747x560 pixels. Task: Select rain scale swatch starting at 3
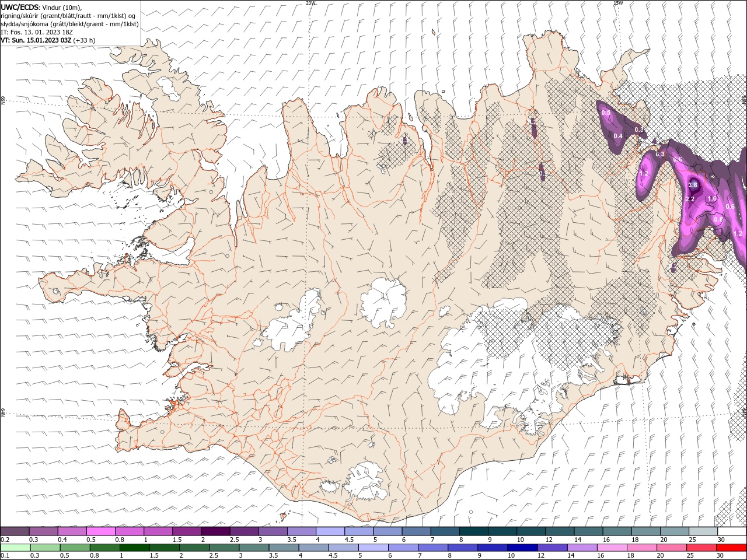pyautogui.click(x=254, y=547)
